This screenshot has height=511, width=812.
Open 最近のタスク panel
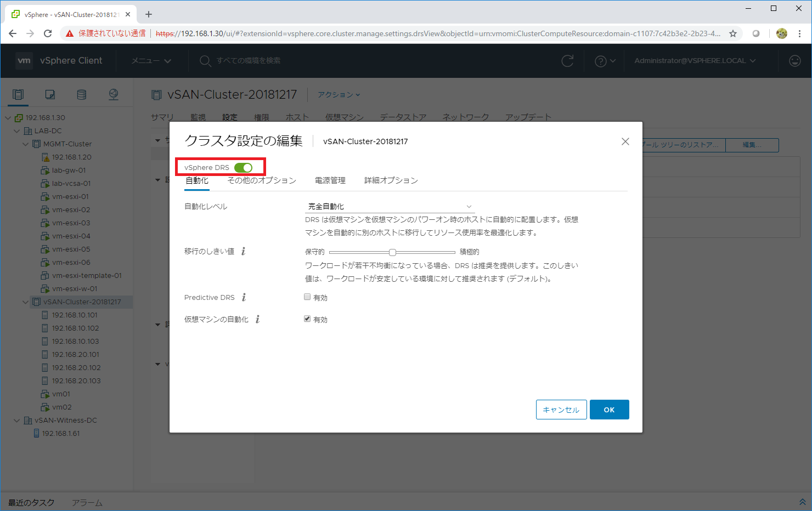(x=31, y=503)
